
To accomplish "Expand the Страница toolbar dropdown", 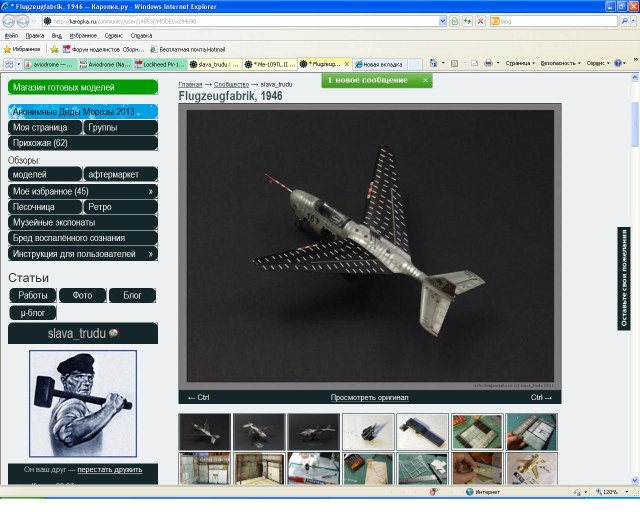I will click(519, 63).
